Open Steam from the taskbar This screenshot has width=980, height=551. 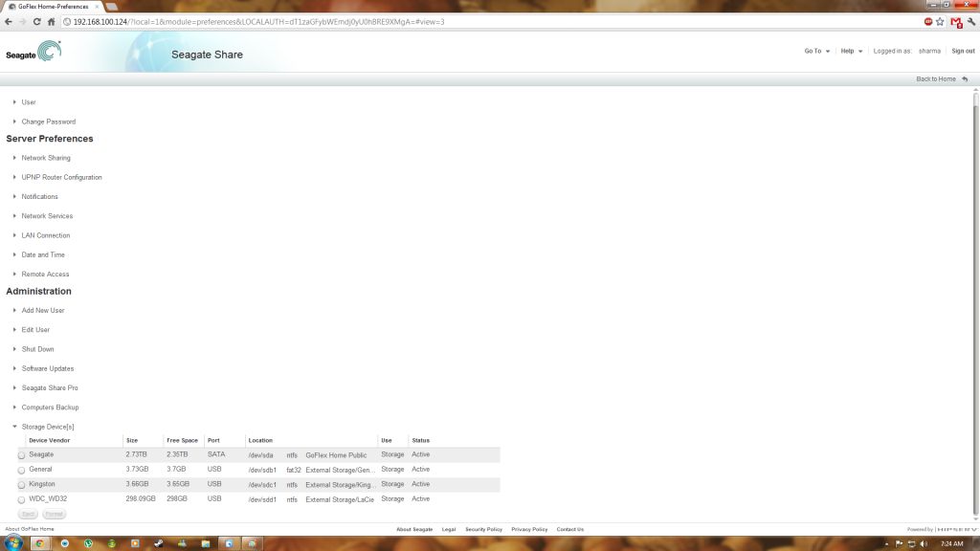tap(159, 543)
